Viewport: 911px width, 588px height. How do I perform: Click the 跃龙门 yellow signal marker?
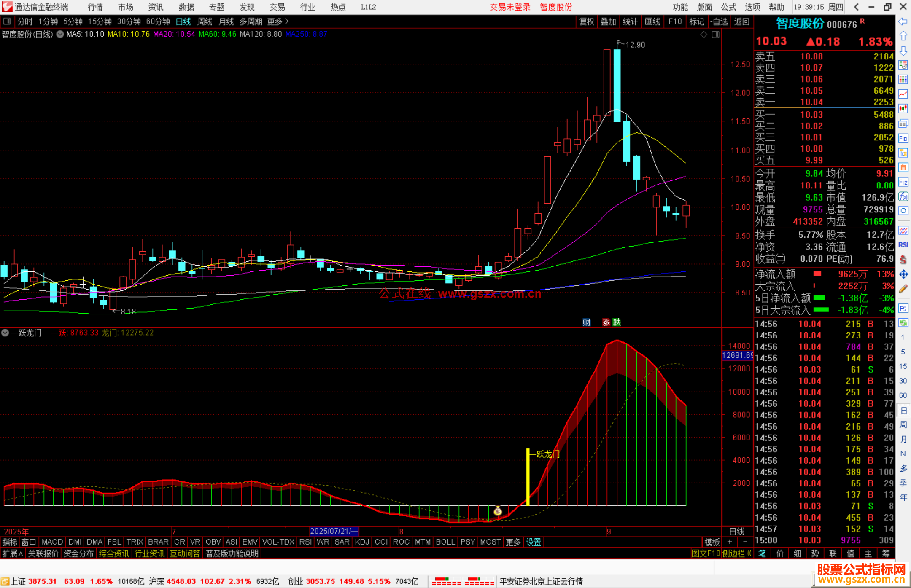(x=528, y=477)
